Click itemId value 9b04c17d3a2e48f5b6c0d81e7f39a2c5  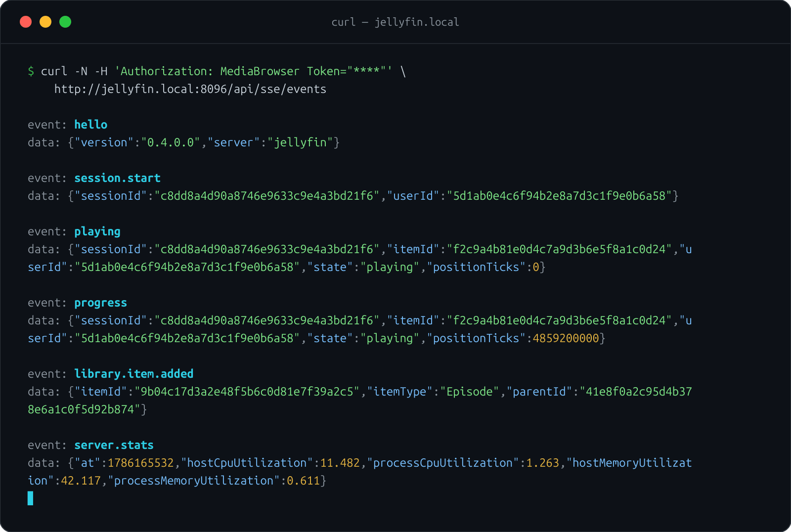(247, 392)
